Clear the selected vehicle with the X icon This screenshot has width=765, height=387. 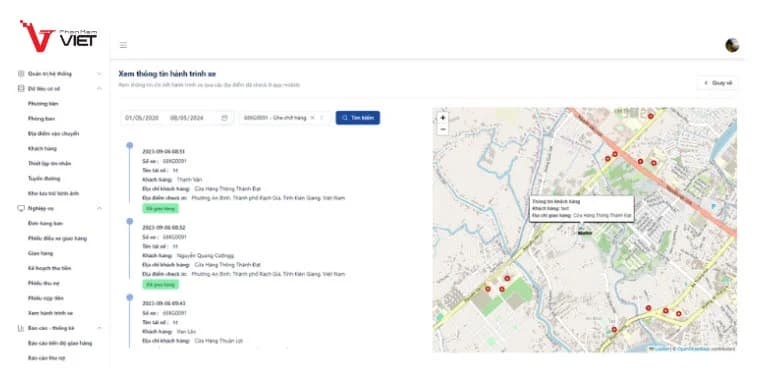pos(312,118)
